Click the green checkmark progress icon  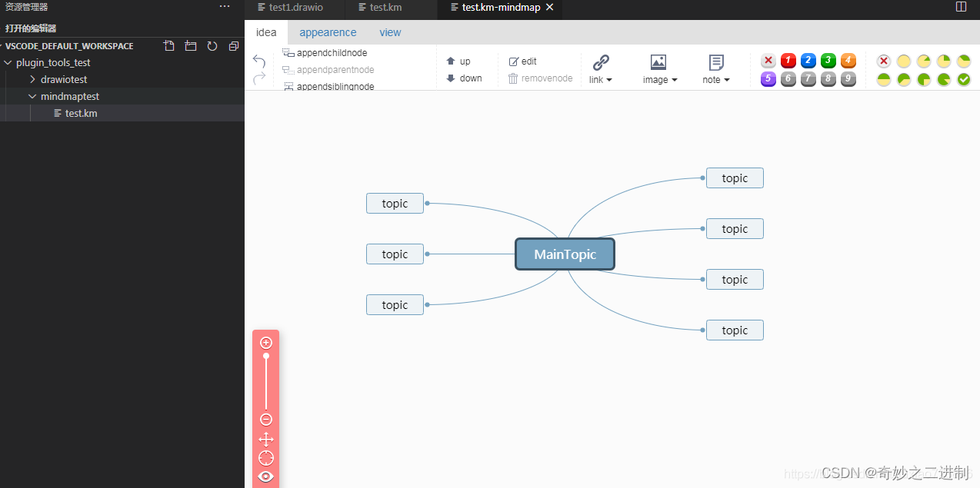tap(963, 78)
